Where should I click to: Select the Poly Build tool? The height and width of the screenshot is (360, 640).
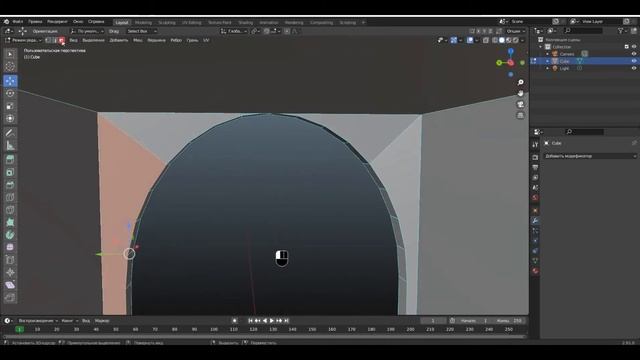(x=10, y=222)
